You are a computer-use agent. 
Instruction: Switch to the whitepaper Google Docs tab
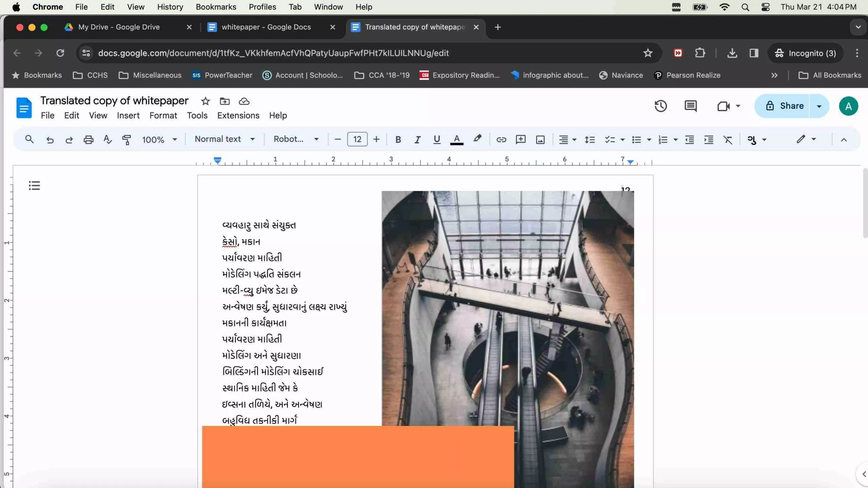click(x=267, y=27)
